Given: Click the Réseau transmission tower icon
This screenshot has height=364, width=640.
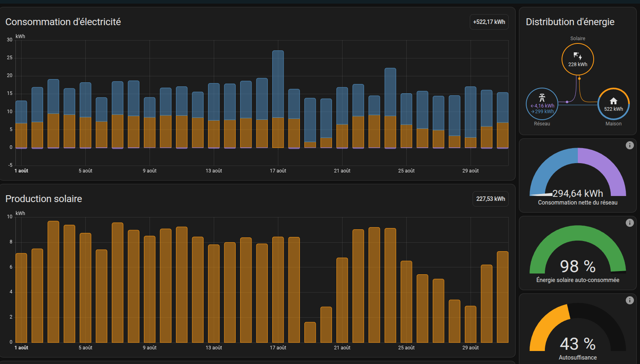Looking at the screenshot, I should tap(542, 97).
